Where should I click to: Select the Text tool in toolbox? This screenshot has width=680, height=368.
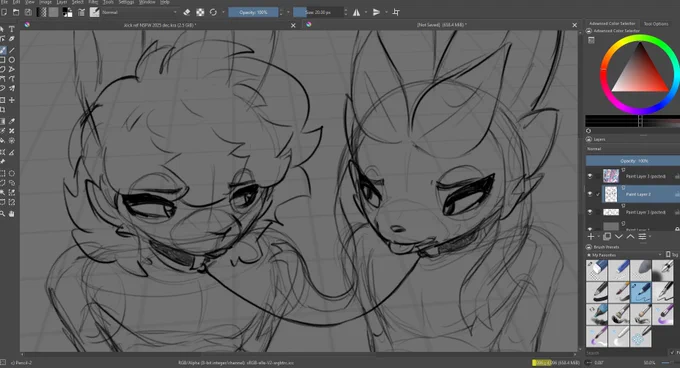pos(12,29)
